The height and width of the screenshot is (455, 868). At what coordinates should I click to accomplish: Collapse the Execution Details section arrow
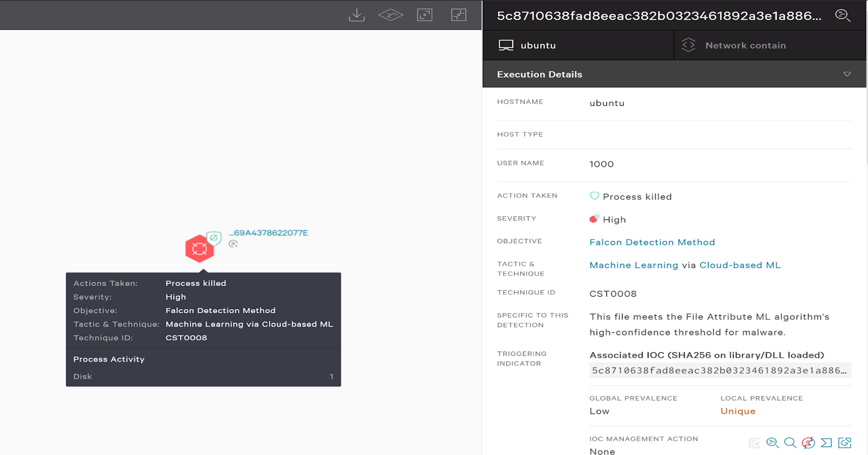pos(847,74)
